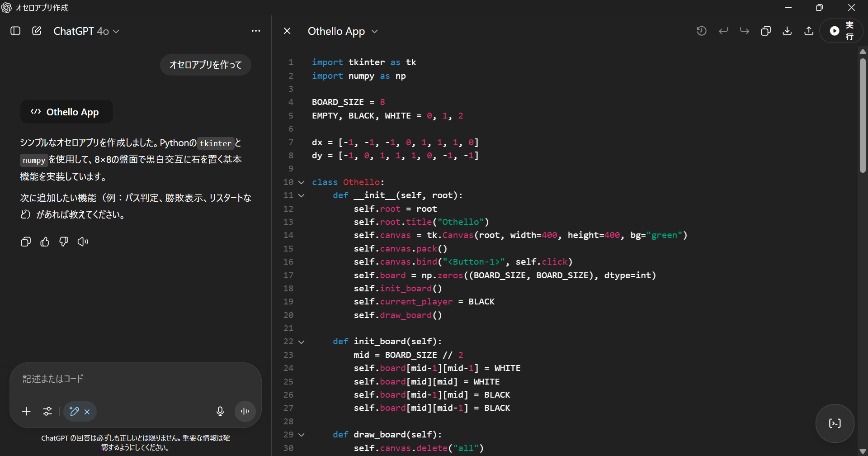Restore down the ChatGPT window

point(819,8)
